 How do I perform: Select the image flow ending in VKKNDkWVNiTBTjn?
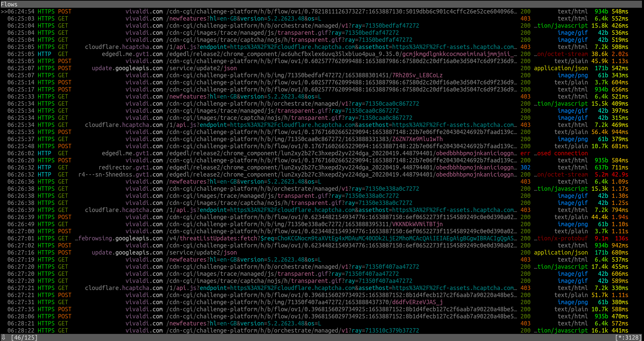304,224
